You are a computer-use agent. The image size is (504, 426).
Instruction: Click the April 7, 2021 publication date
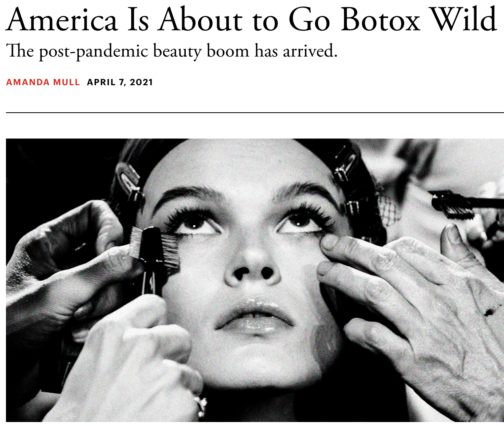(120, 82)
